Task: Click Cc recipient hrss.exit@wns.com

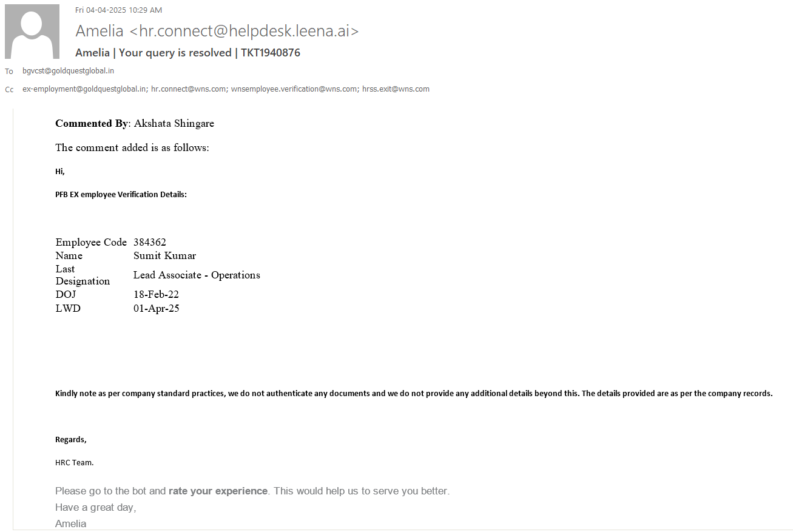Action: (396, 89)
